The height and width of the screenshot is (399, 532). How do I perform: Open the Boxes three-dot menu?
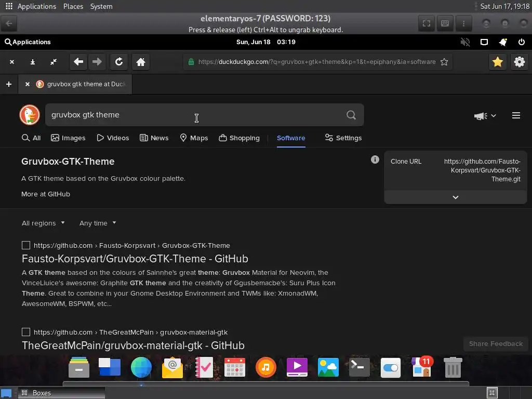point(463,23)
